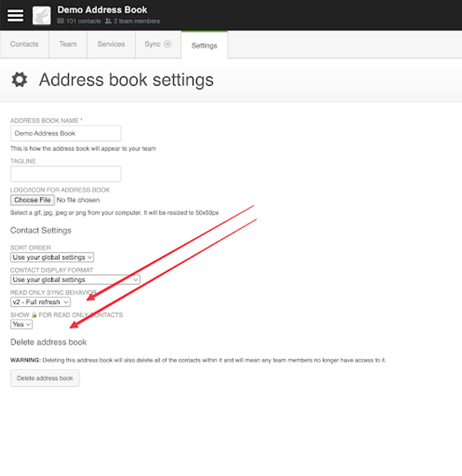Click the Address book settings heading

coord(126,80)
